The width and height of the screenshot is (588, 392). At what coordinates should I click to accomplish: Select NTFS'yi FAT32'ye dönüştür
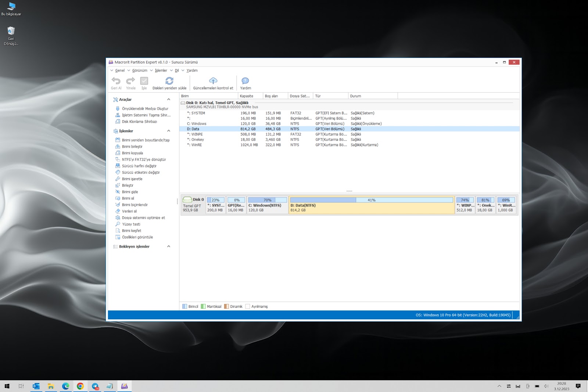[x=144, y=159]
